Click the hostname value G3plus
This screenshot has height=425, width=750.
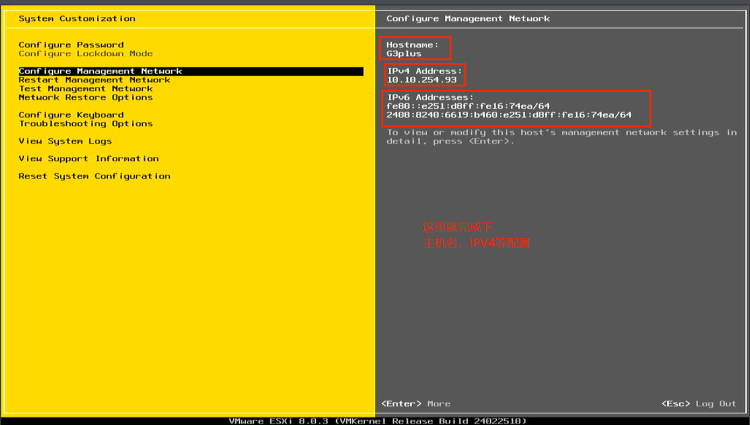(404, 54)
